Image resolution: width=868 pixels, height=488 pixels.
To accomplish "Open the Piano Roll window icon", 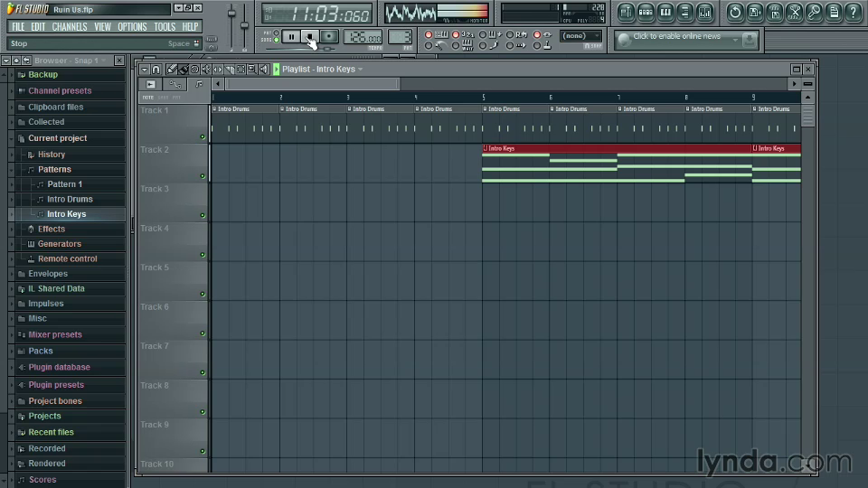I will pyautogui.click(x=665, y=12).
